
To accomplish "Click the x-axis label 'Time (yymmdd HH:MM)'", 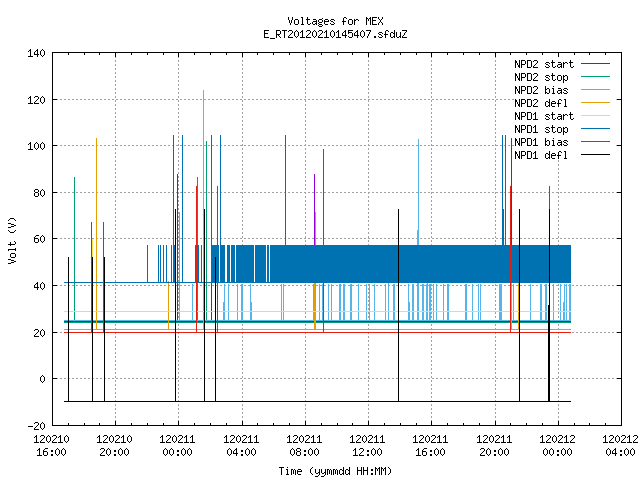I will coord(335,471).
